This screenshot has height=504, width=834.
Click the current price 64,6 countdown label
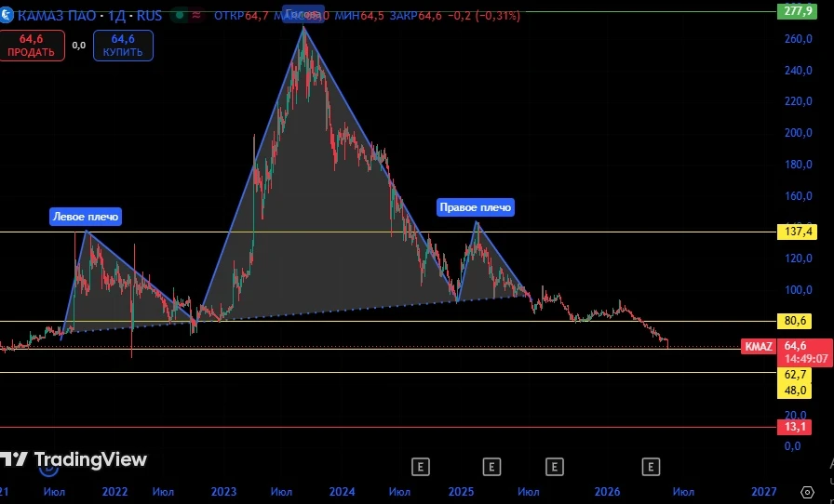pos(805,351)
